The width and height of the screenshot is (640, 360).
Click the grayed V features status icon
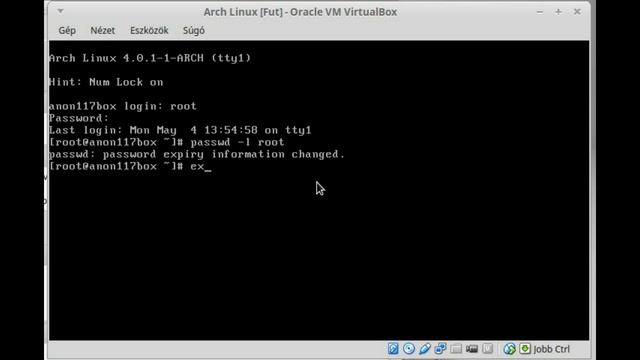(487, 349)
